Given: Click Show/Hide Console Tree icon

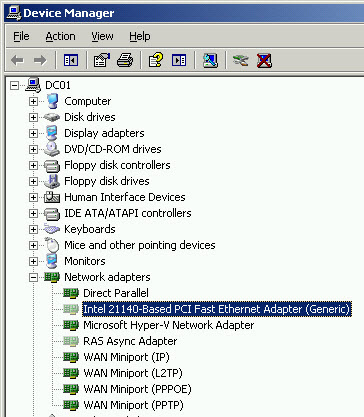Looking at the screenshot, I should (x=71, y=60).
